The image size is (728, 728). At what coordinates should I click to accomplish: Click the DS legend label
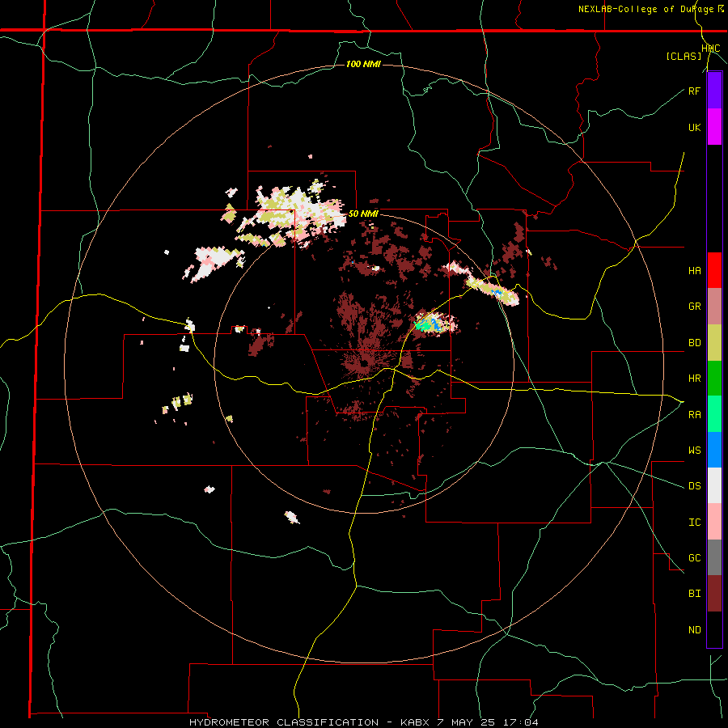pyautogui.click(x=694, y=486)
